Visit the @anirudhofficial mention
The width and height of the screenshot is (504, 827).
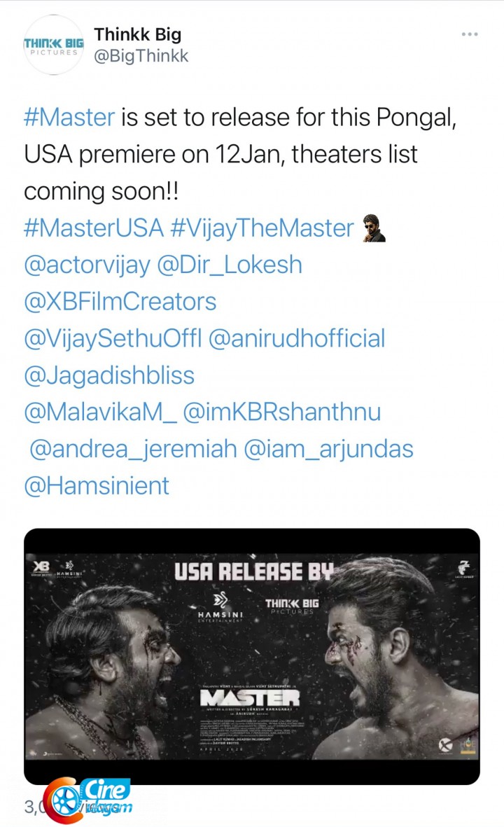pyautogui.click(x=297, y=339)
